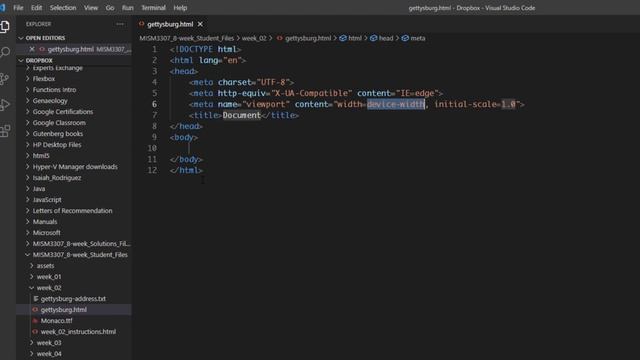640x360 pixels.
Task: Close the gettysburg.html editor tab
Action: coord(200,24)
